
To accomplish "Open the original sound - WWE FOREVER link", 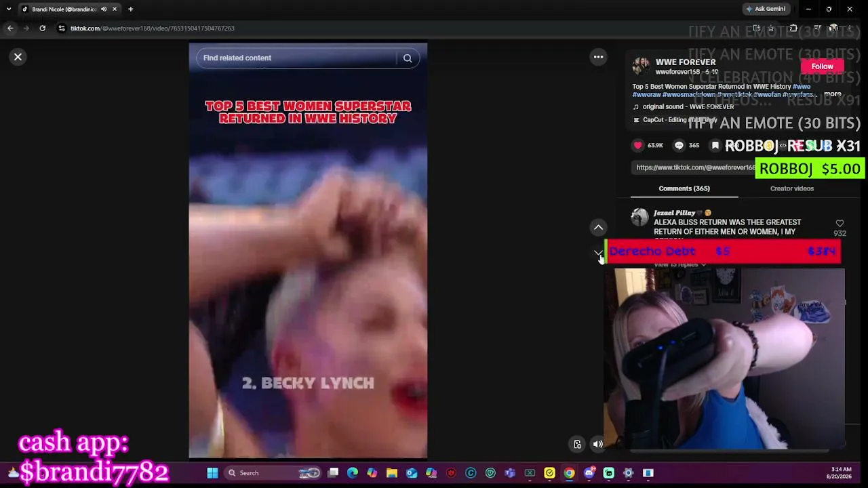I will pos(688,107).
